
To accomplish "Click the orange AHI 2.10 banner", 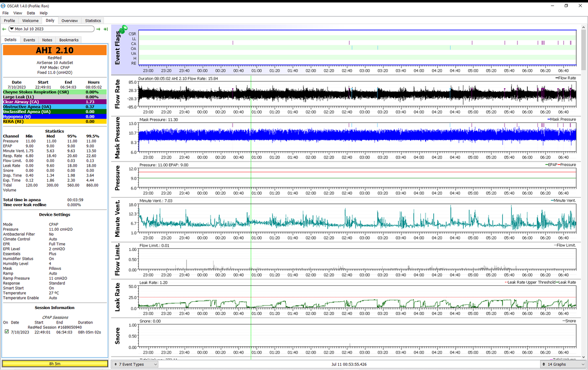I will [x=55, y=50].
